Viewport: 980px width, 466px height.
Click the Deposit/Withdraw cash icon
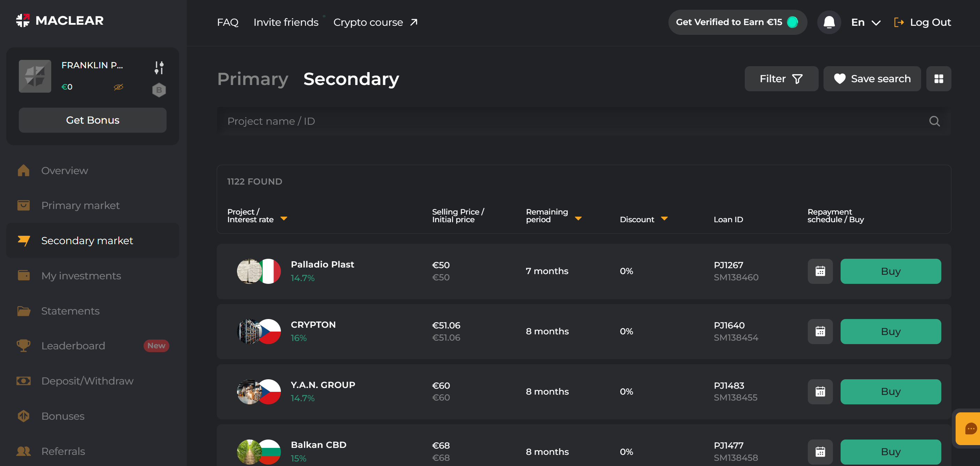pos(24,381)
